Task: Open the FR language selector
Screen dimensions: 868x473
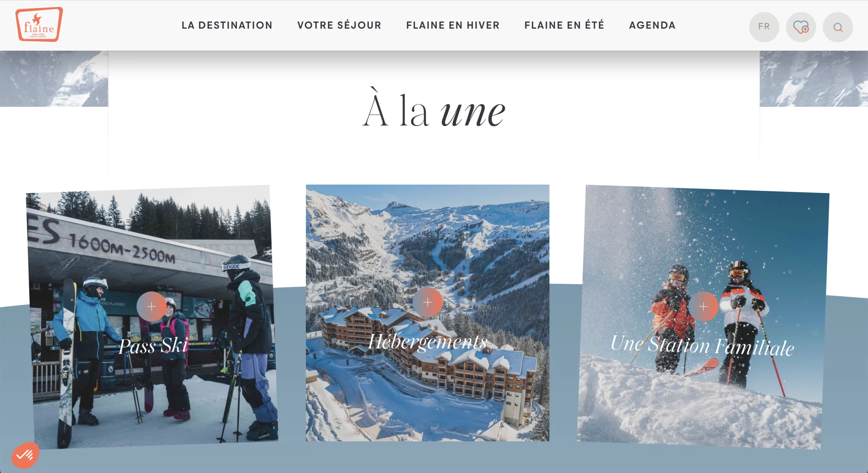Action: 764,27
